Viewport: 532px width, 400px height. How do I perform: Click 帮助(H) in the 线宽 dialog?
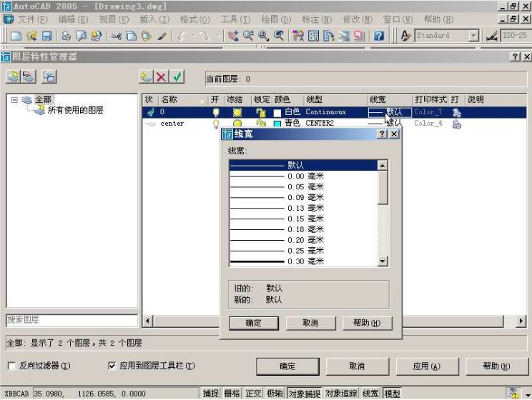pos(367,323)
